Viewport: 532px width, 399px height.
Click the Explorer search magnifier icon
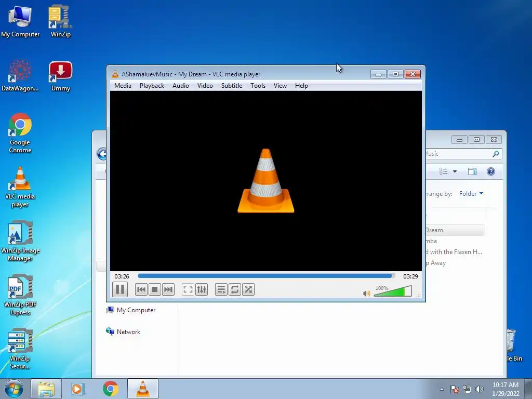coord(496,154)
